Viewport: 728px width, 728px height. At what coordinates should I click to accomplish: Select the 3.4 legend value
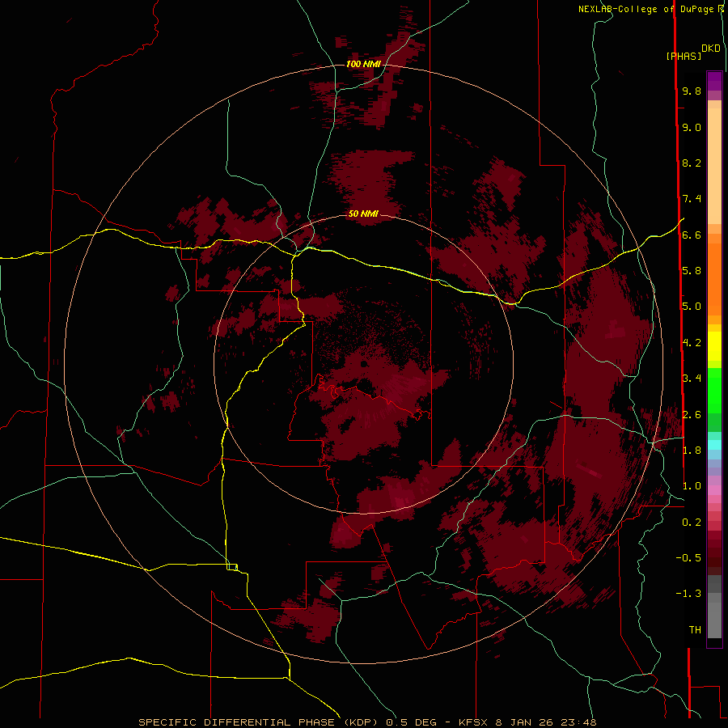[692, 379]
